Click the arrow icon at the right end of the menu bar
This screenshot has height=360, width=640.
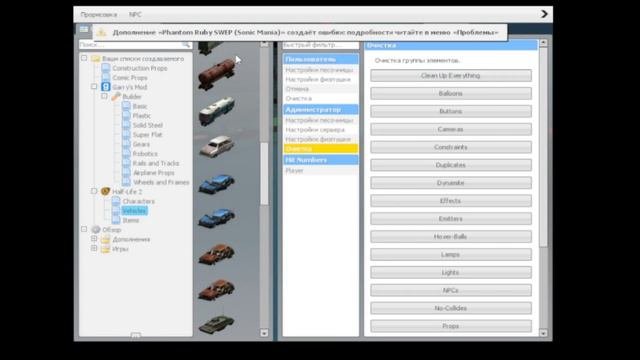[544, 14]
